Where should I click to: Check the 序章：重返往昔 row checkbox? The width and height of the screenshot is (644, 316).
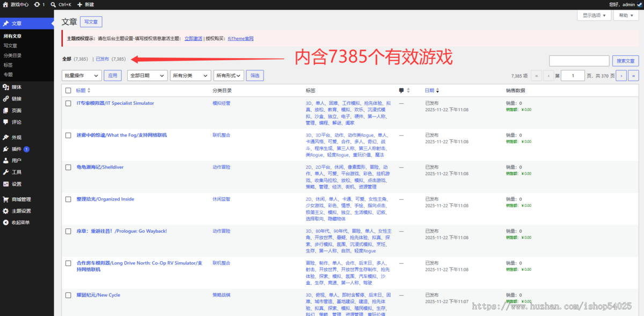[x=68, y=231]
